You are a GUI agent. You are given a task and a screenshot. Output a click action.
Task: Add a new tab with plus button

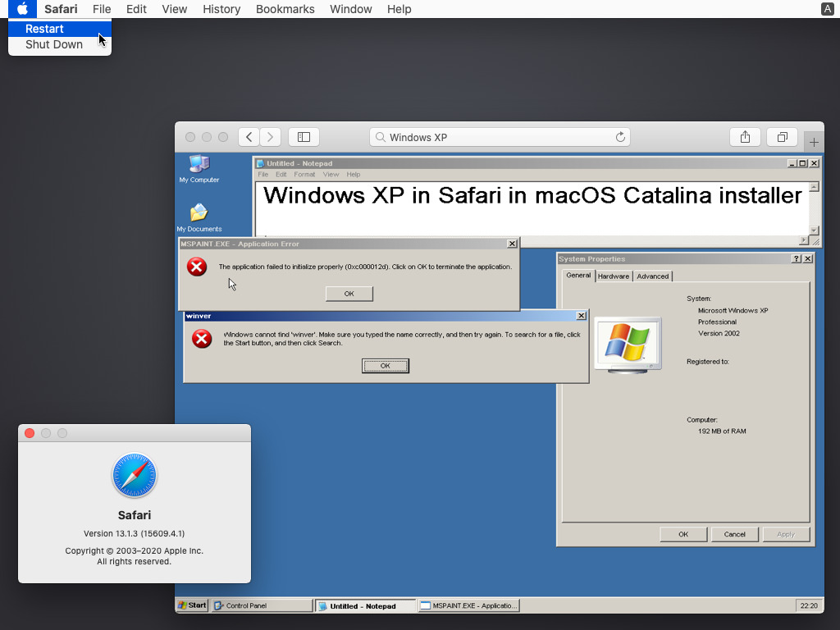coord(814,142)
